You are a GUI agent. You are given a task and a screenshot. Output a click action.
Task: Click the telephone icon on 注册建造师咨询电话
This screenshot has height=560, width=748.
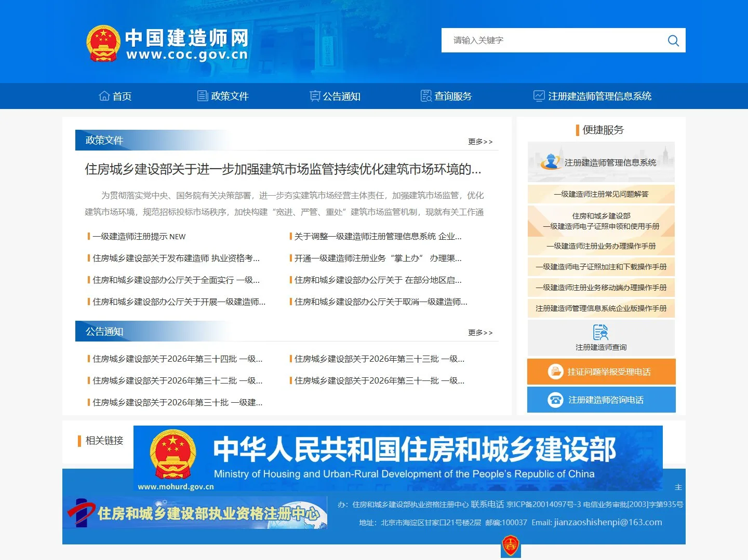(556, 400)
